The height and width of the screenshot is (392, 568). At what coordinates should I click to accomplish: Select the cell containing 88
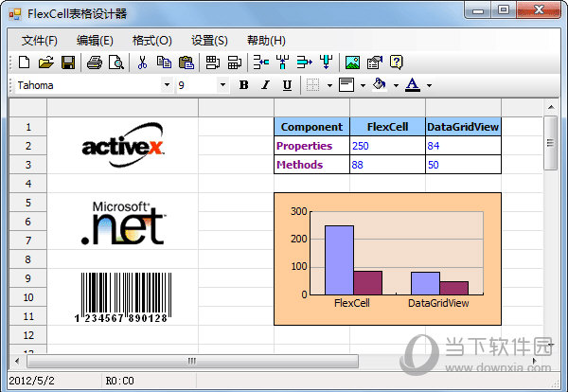(x=387, y=165)
